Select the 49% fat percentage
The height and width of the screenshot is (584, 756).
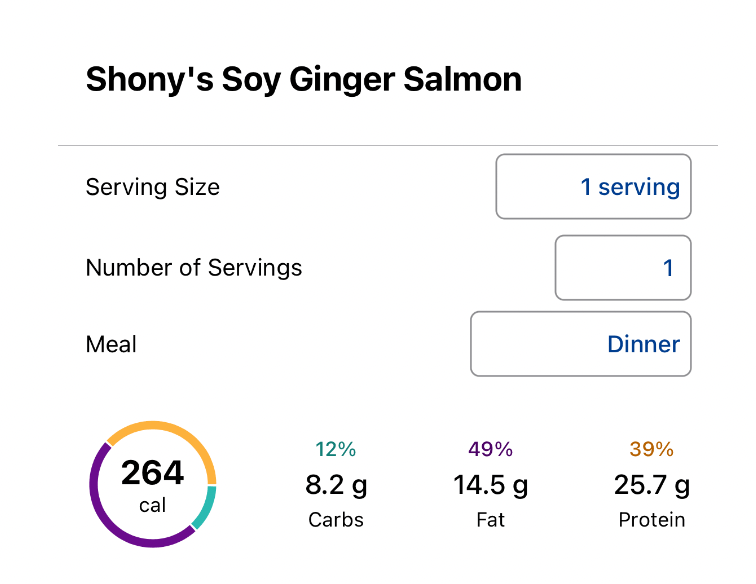(490, 450)
